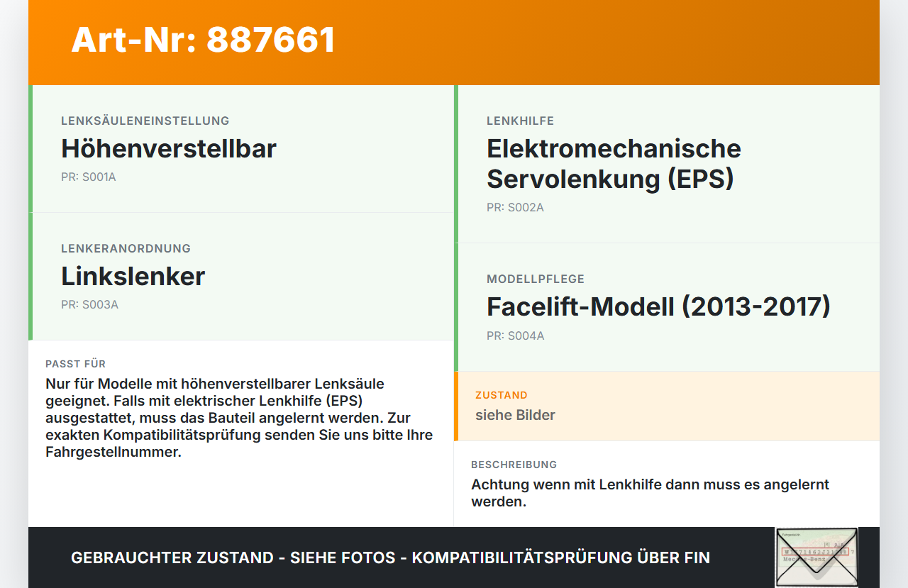Screen dimensions: 908x588
Task: Click the PASST FÜR label
Action: [76, 364]
